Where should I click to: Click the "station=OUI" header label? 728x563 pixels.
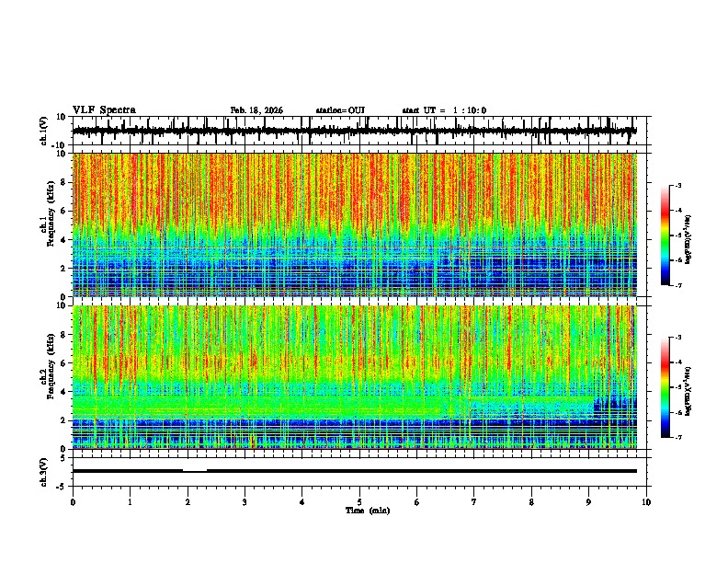tap(340, 110)
